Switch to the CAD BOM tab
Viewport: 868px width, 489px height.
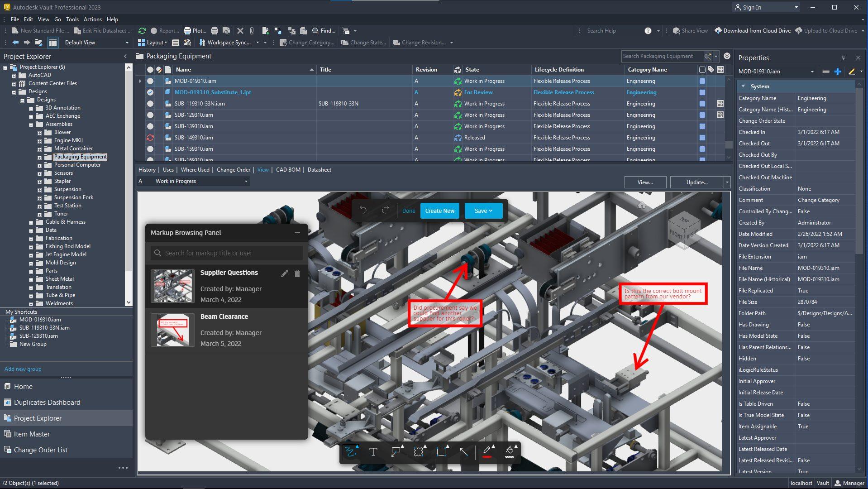pyautogui.click(x=288, y=170)
